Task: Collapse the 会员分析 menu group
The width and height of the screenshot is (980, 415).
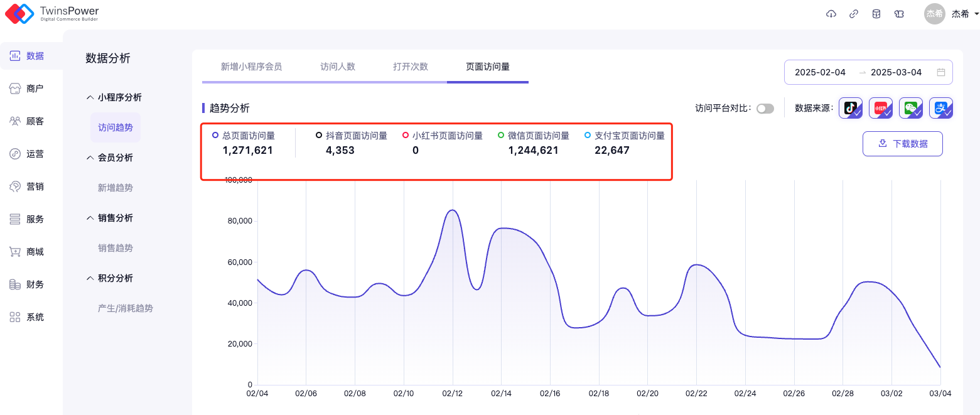Action: pyautogui.click(x=114, y=158)
